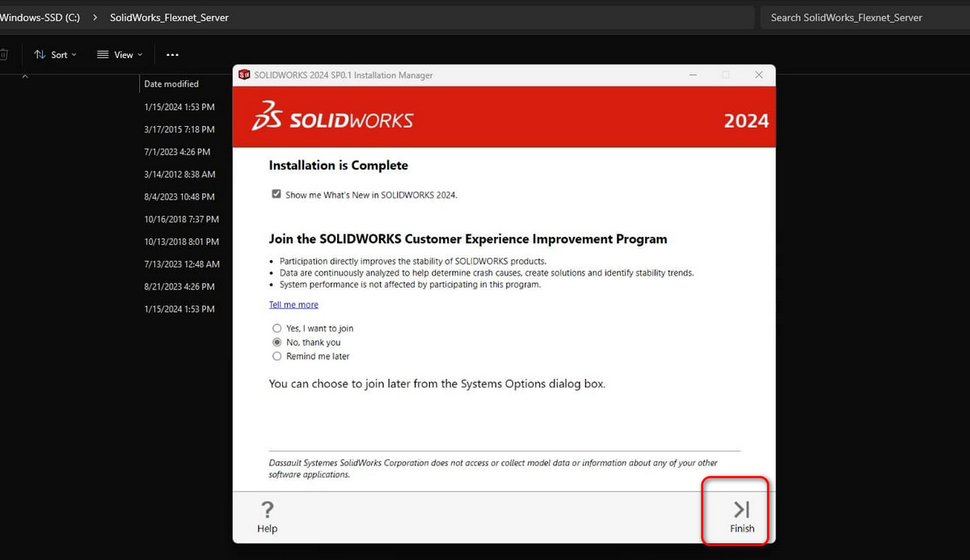
Task: Expand the chevron after Windows-SSD (C:)
Action: pos(95,17)
